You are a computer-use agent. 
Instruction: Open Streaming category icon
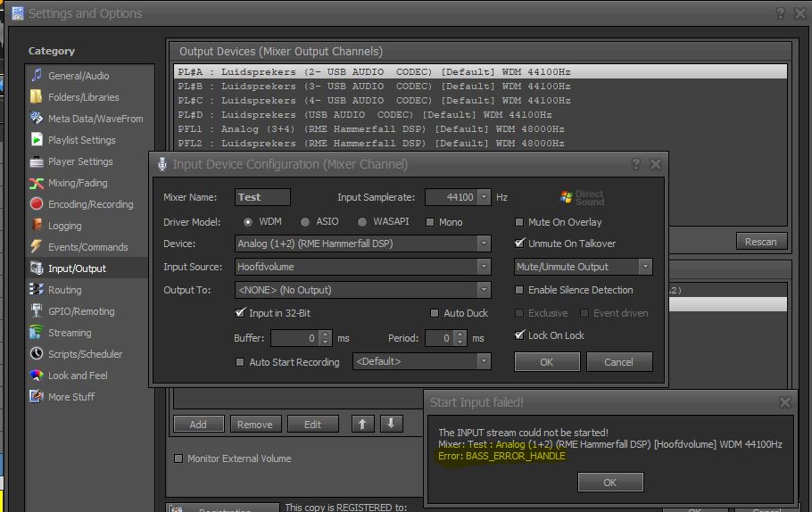pos(37,333)
